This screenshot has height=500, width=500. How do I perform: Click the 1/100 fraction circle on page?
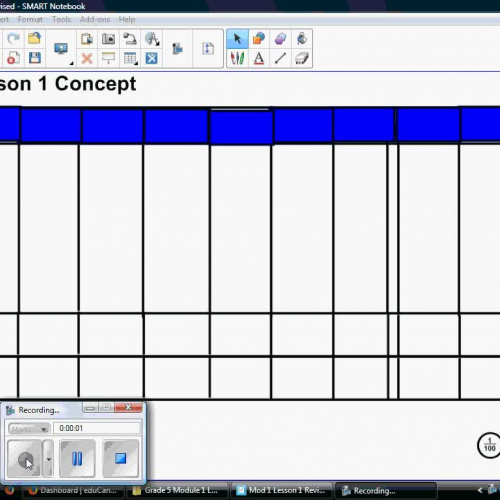tap(489, 445)
